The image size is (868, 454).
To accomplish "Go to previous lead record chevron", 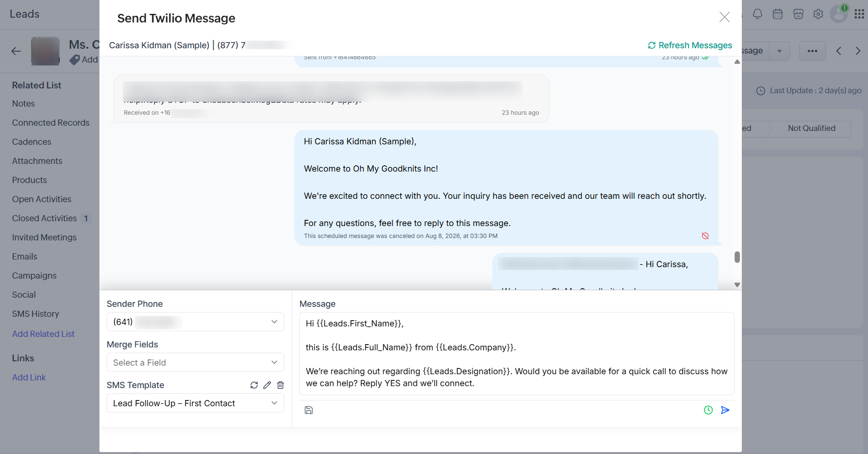I will pyautogui.click(x=839, y=51).
